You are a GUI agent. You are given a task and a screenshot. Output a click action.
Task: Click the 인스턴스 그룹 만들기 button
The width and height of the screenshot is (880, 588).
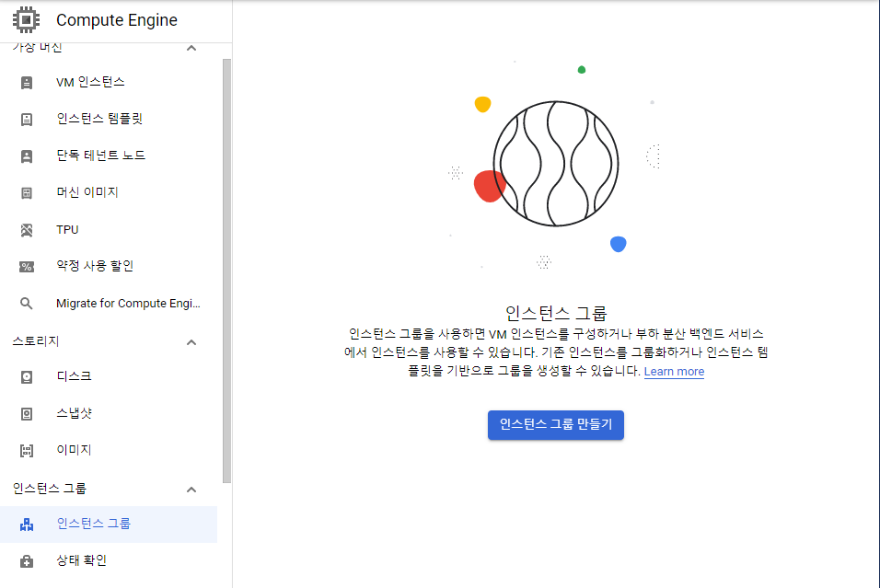click(x=556, y=425)
